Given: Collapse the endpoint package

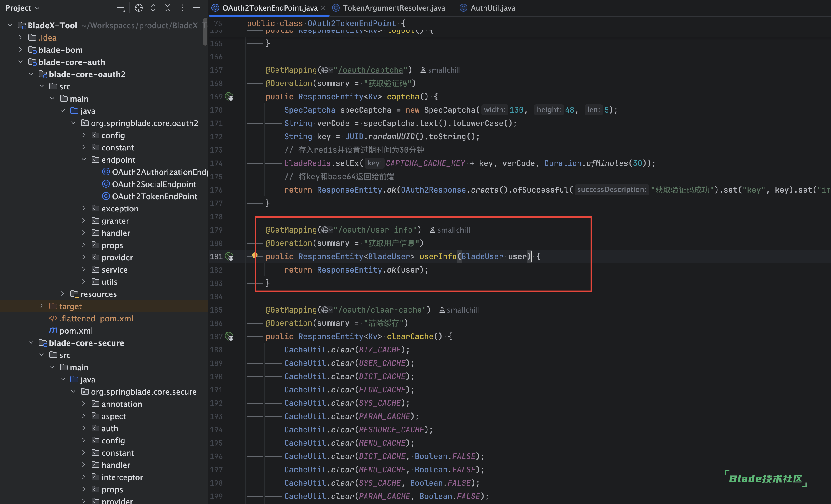Looking at the screenshot, I should click(x=84, y=160).
